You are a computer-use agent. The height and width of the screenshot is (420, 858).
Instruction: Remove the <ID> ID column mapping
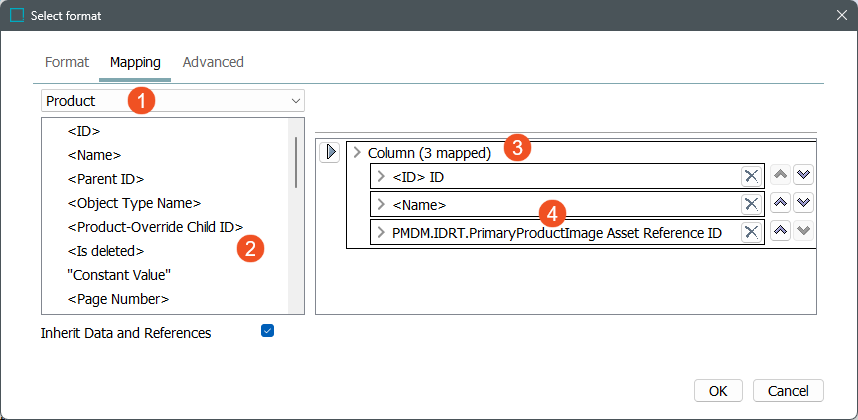[x=751, y=176]
